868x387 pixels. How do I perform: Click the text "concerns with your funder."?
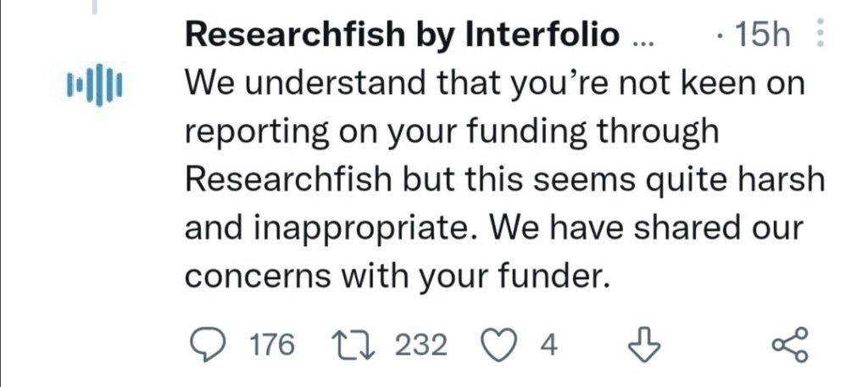(x=397, y=278)
